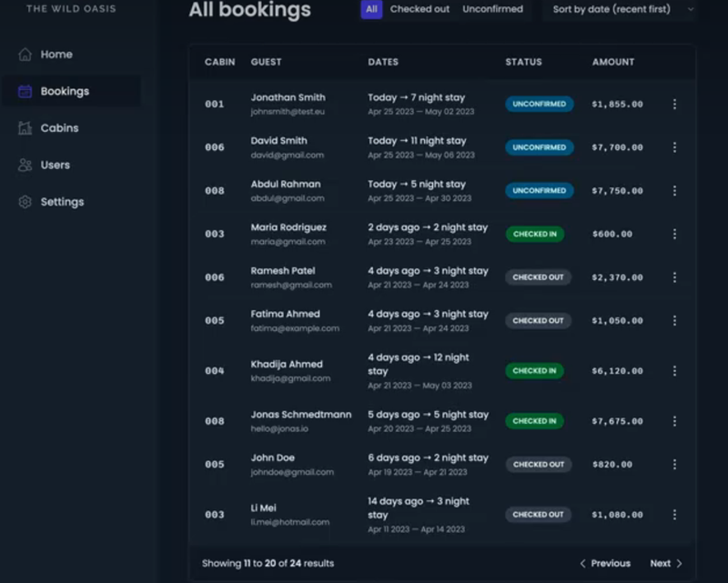
Task: Go to the Cabins page
Action: pos(59,128)
